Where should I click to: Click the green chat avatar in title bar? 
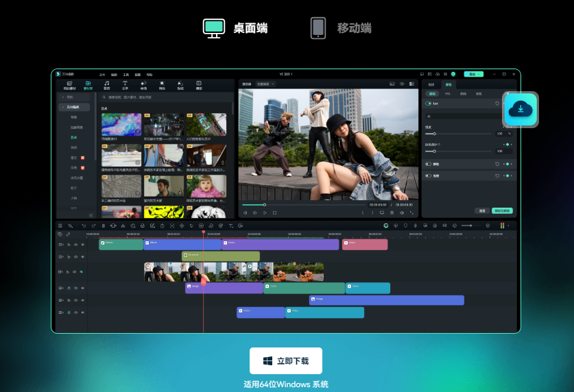453,74
